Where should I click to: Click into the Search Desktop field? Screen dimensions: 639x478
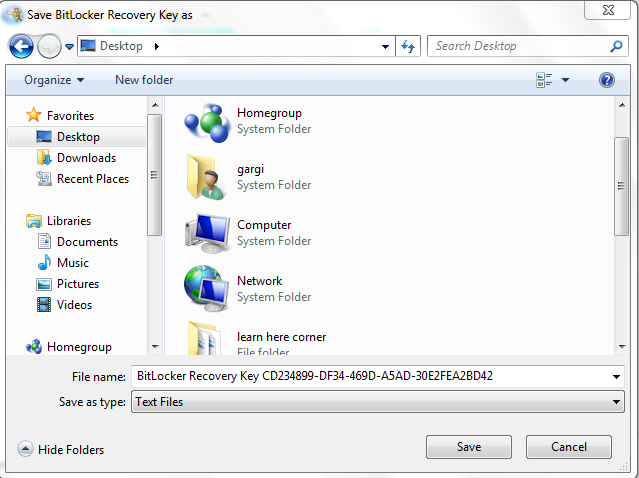[x=518, y=46]
